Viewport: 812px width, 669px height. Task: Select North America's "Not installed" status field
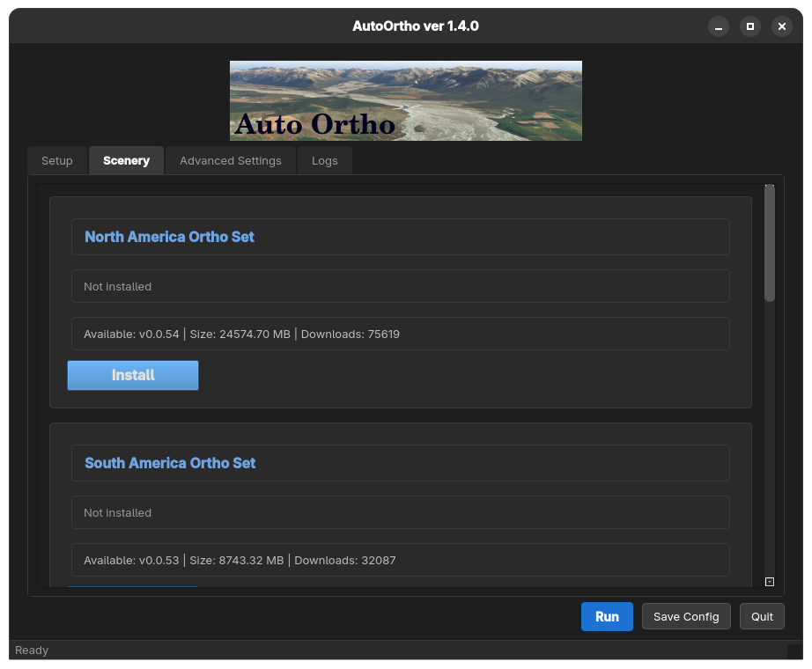[x=400, y=286]
